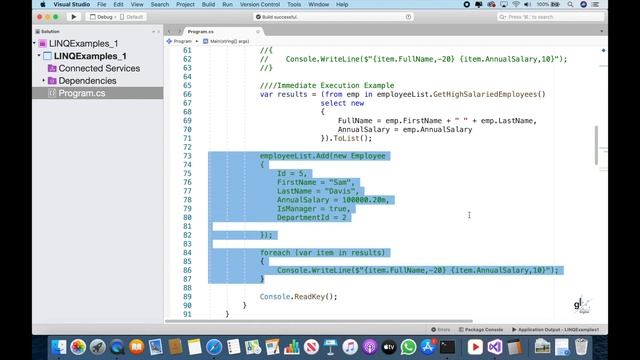Open Numbers from the Dock
Viewport: 640px width, 360px height.
(291, 347)
